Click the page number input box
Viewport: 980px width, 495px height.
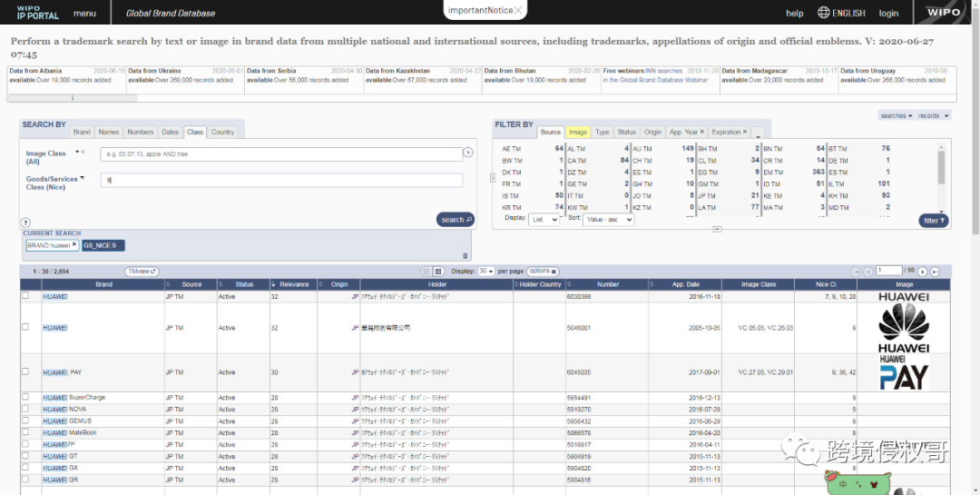point(888,271)
